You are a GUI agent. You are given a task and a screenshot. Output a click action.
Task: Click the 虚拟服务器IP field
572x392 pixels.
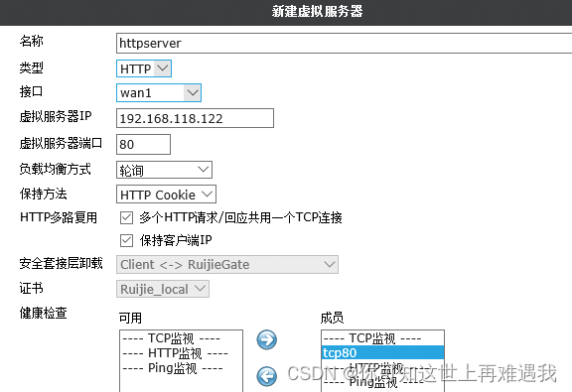(x=195, y=118)
